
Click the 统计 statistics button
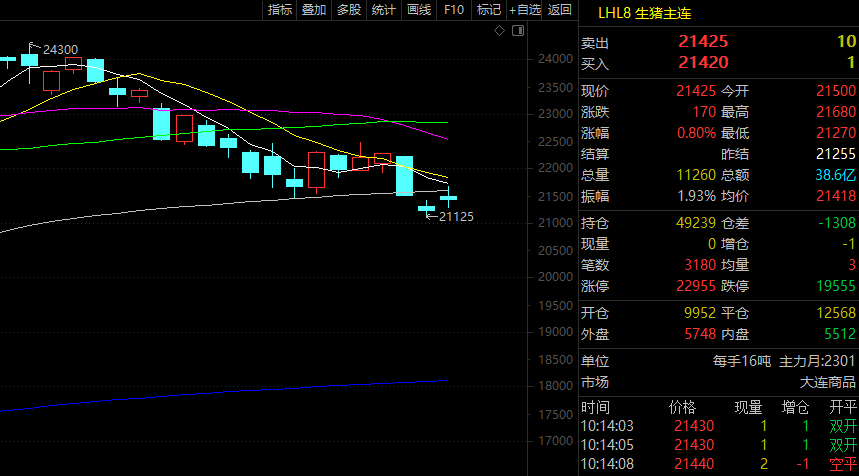(x=383, y=10)
